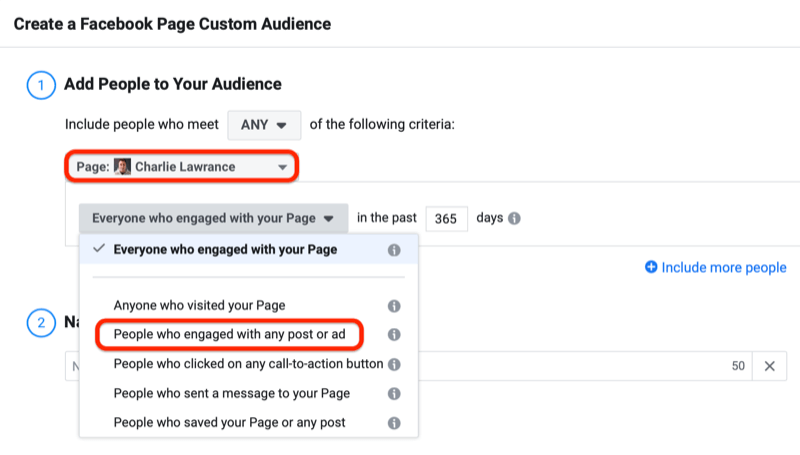Select Everyone who engaged with your Page option
Screen dimensions: 800x455
click(249, 249)
